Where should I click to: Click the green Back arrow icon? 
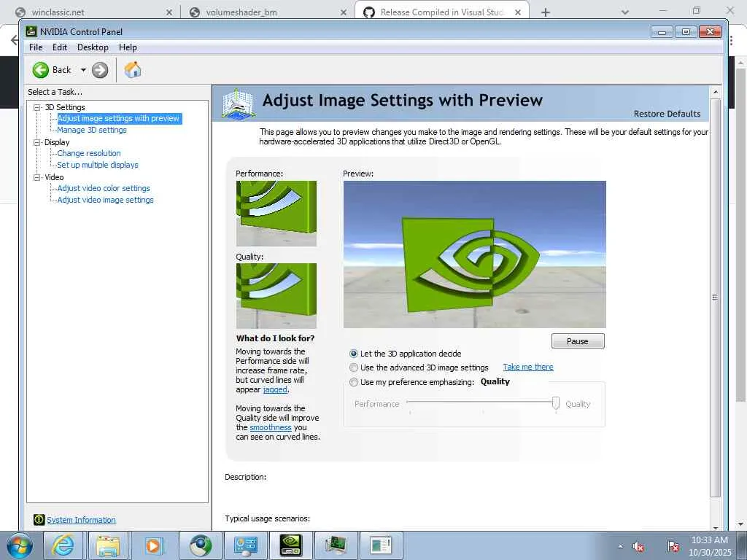coord(41,70)
